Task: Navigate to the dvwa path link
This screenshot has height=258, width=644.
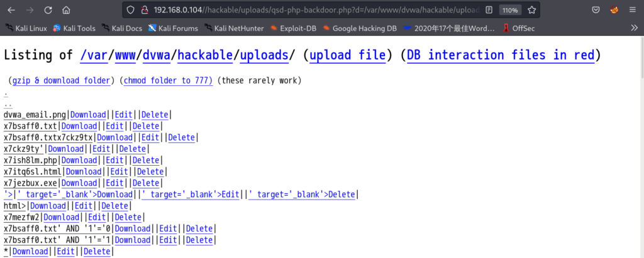Action: coord(156,55)
